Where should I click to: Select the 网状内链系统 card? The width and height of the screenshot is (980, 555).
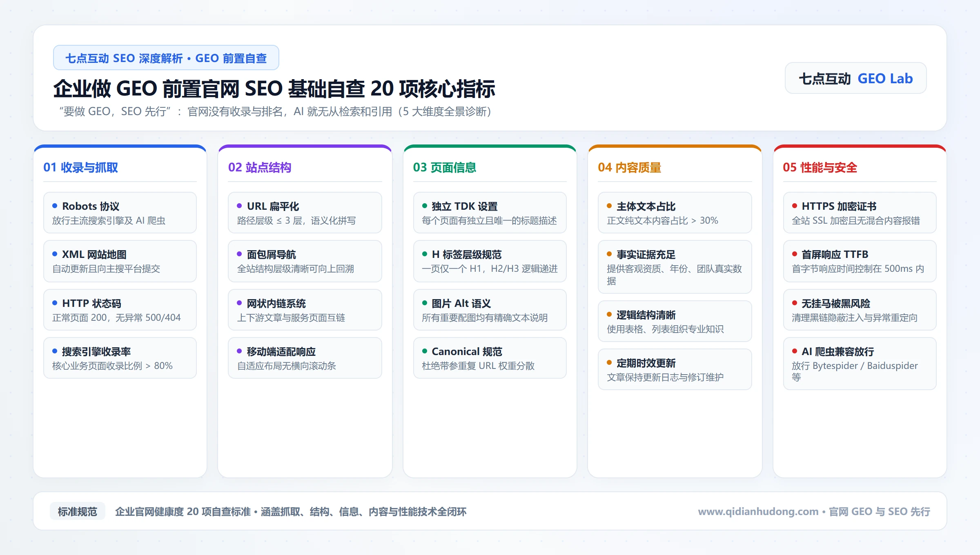305,310
